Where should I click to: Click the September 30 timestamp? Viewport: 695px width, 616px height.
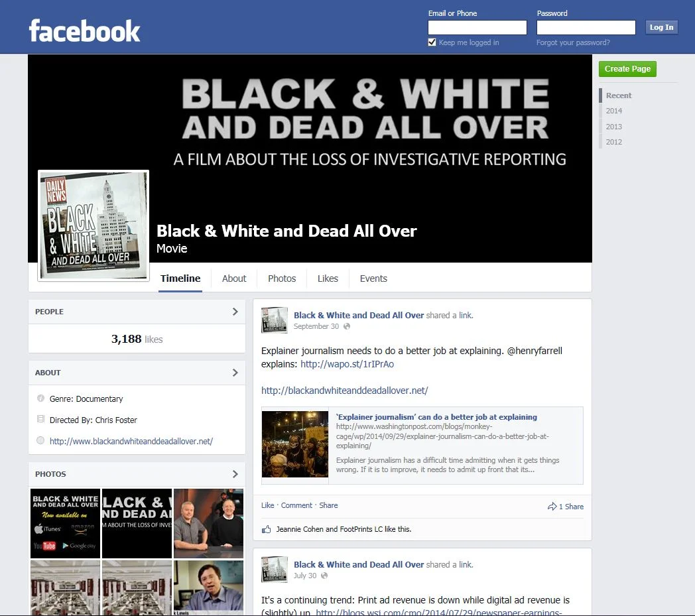pyautogui.click(x=316, y=327)
